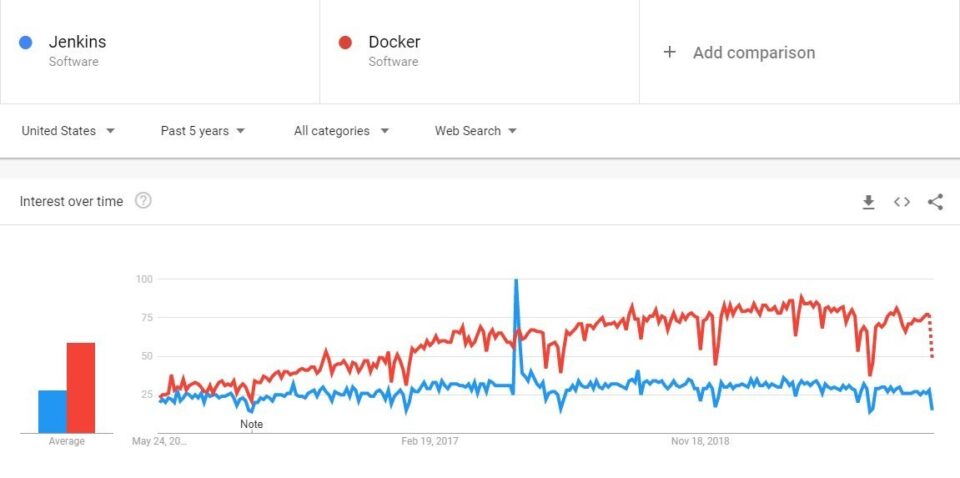Download the Interest over time data
The width and height of the screenshot is (960, 478).
tap(868, 202)
